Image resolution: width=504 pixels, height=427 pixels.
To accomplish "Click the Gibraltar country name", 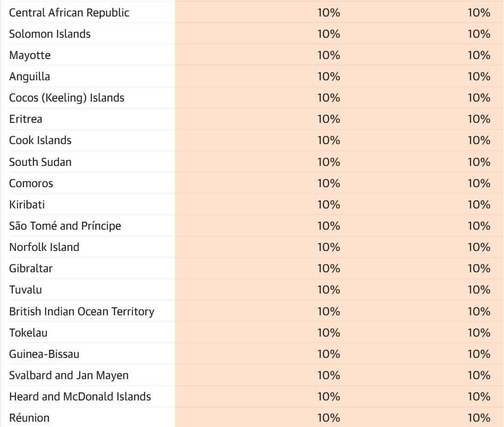I will pos(31,269).
